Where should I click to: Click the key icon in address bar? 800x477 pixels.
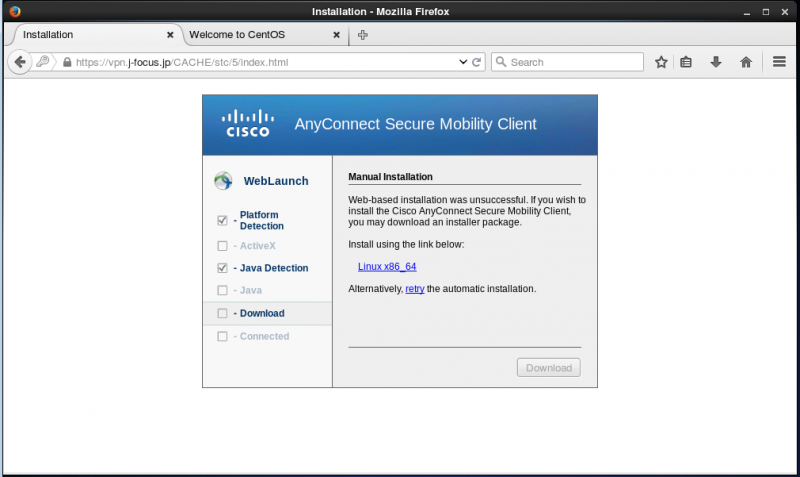pyautogui.click(x=43, y=62)
